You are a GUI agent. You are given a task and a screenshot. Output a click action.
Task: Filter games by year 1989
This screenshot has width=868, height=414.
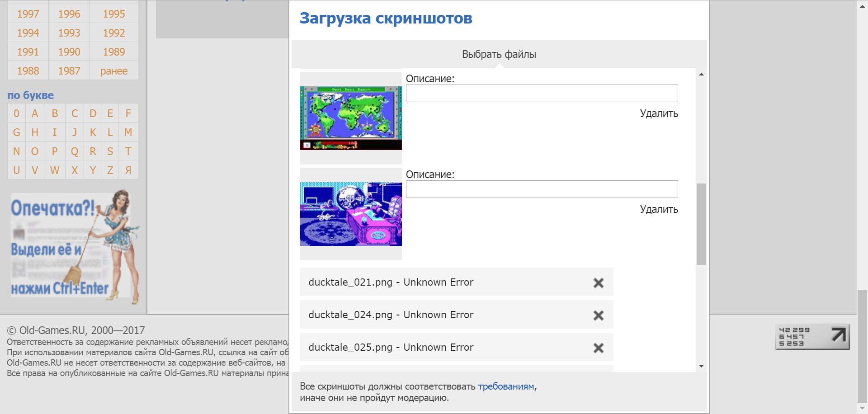click(114, 52)
